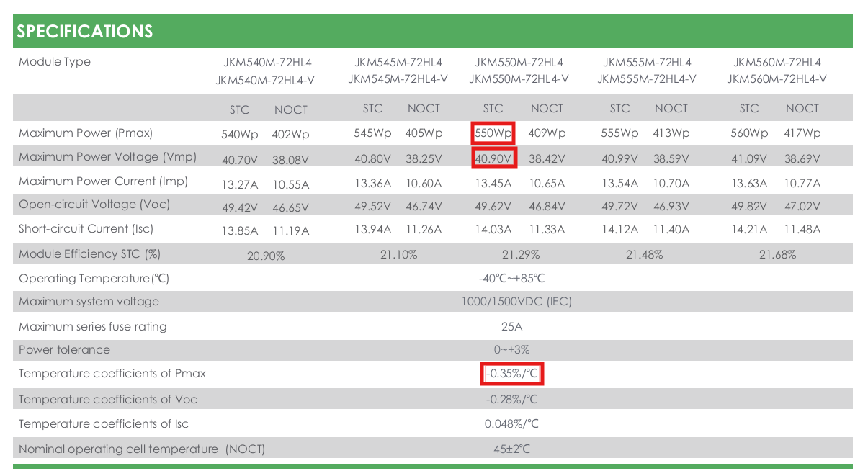Click the -0.35%/℃ Pmax coefficient value
868x476 pixels.
coord(511,374)
